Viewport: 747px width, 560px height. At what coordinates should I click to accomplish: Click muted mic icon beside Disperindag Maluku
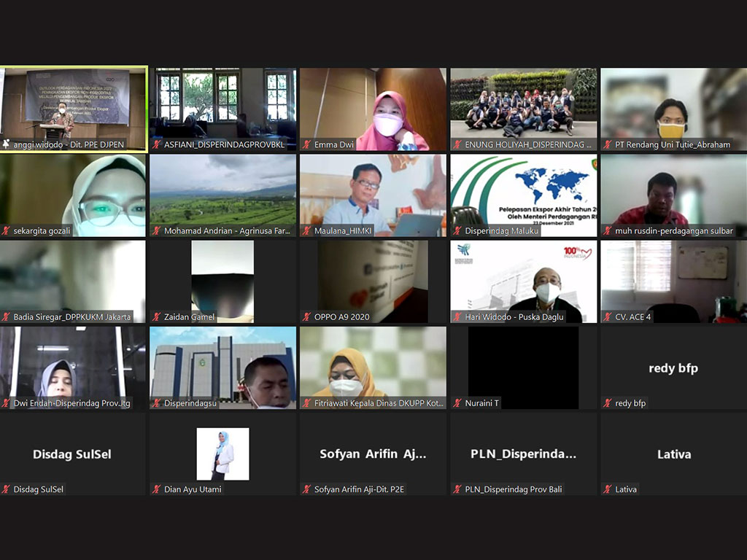(457, 231)
